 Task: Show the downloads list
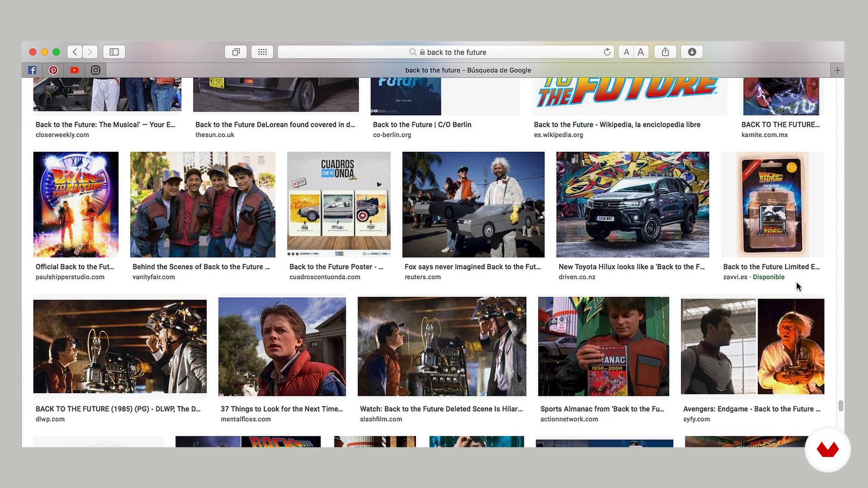point(692,52)
